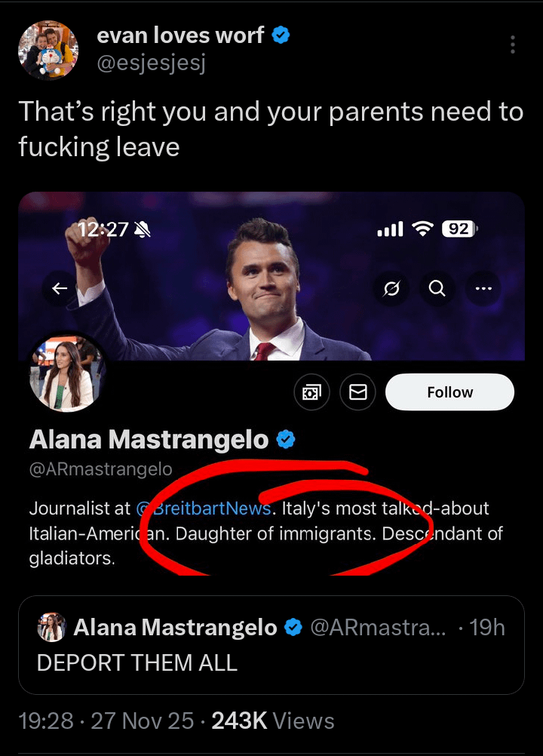Viewport: 543px width, 756px height.
Task: Open the profile's more options ellipsis
Action: (x=483, y=288)
